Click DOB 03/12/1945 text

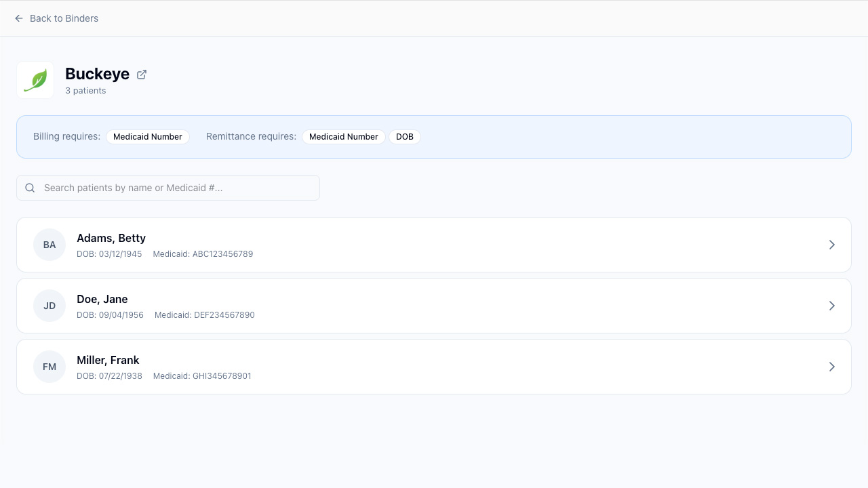click(x=109, y=254)
